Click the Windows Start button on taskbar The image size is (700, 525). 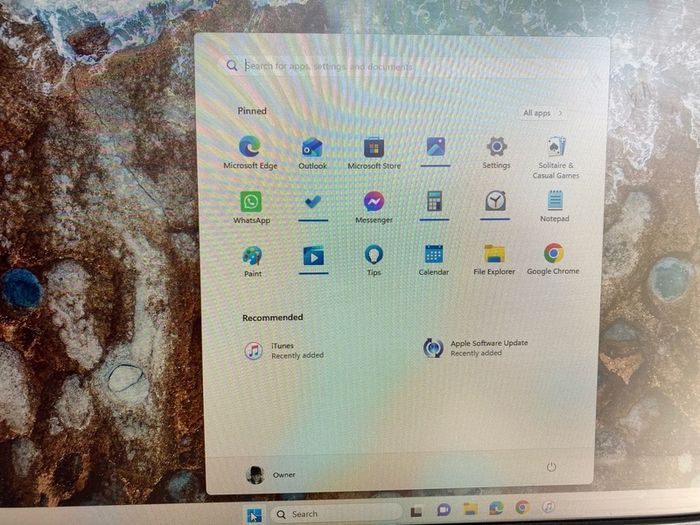pos(254,515)
